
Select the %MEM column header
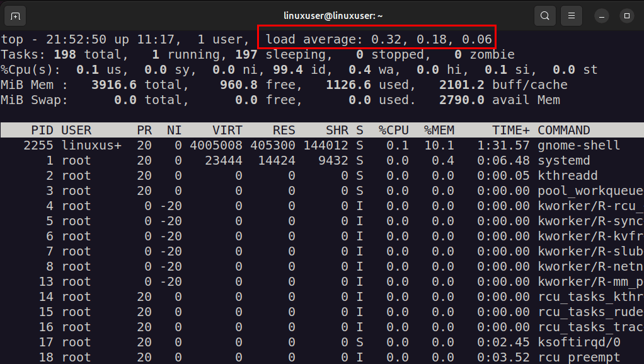[x=439, y=131]
